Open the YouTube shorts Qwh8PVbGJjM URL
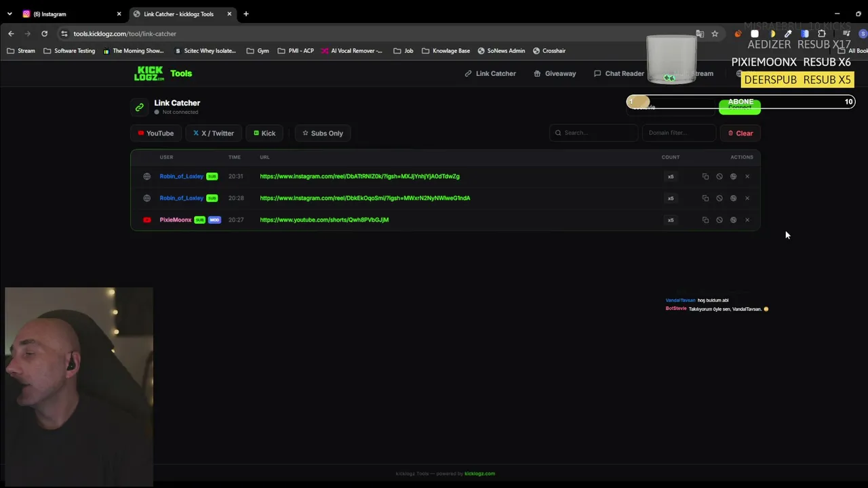This screenshot has width=868, height=488. (x=324, y=220)
